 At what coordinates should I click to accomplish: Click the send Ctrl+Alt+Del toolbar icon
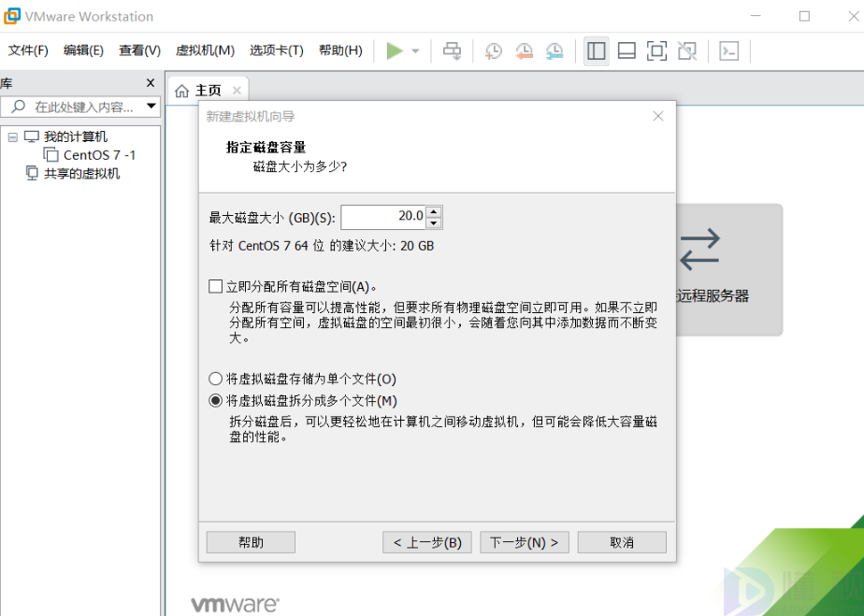(452, 50)
